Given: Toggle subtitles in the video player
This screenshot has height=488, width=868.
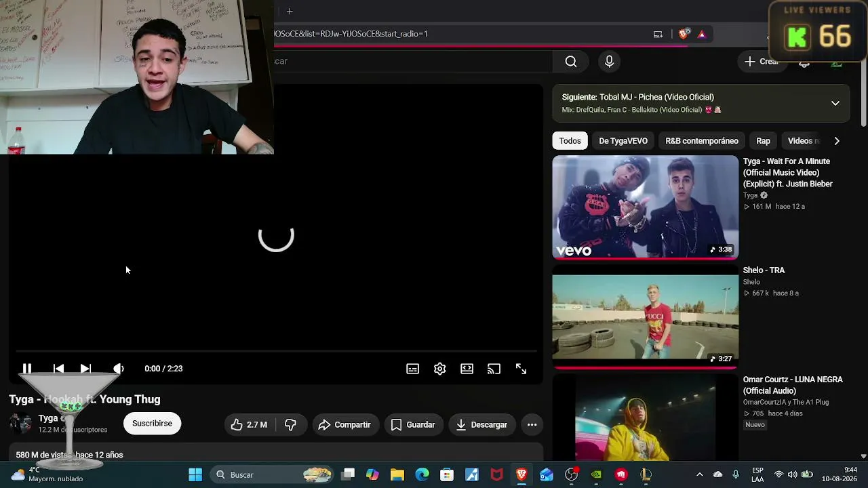Looking at the screenshot, I should pos(412,369).
